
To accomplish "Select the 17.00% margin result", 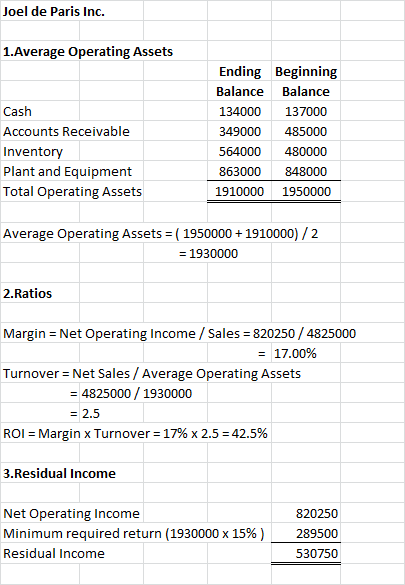I will click(295, 353).
